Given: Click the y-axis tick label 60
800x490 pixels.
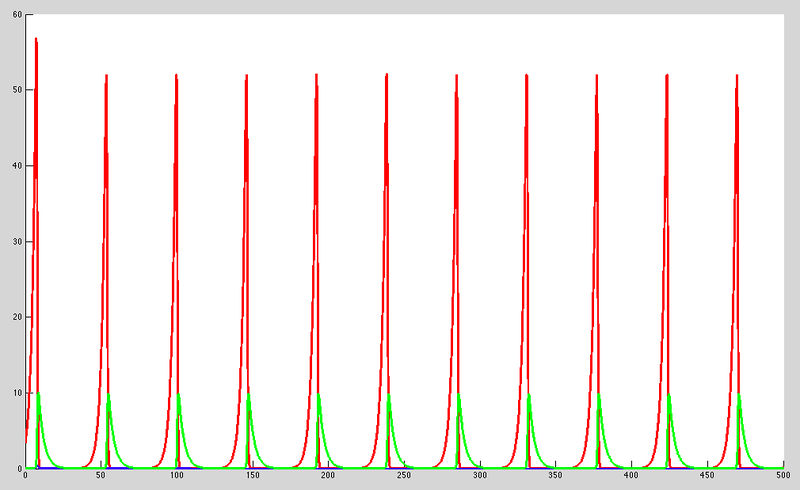Looking at the screenshot, I should click(18, 14).
